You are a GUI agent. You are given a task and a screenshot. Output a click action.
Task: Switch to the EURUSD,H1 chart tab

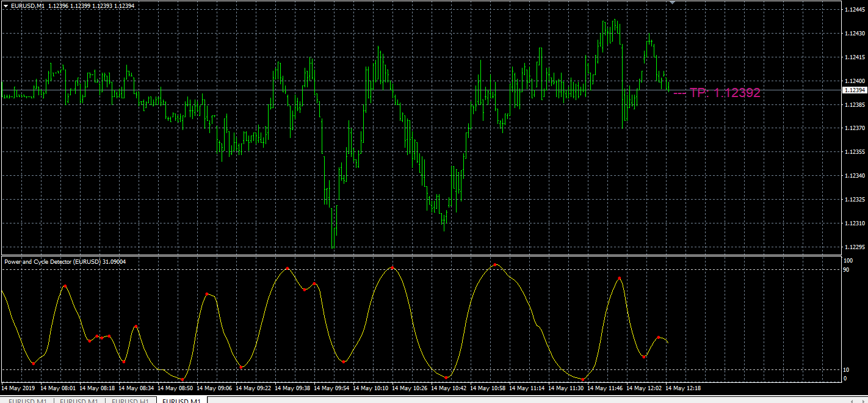[131, 401]
